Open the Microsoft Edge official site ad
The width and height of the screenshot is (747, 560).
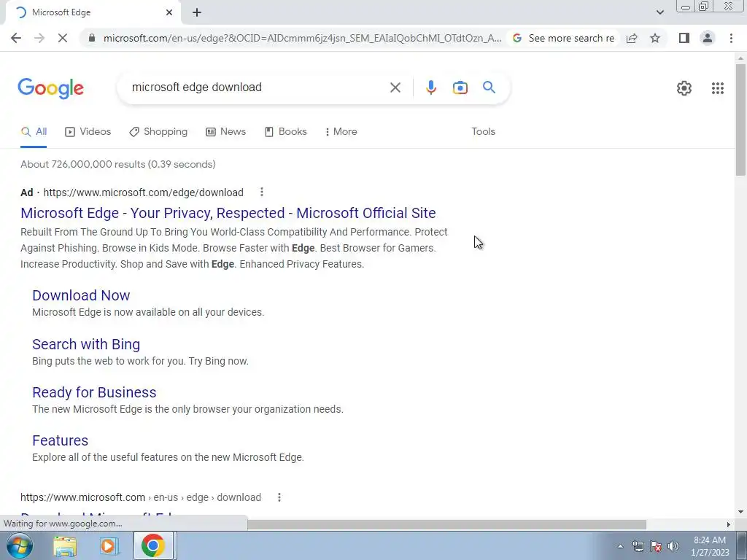tap(228, 213)
